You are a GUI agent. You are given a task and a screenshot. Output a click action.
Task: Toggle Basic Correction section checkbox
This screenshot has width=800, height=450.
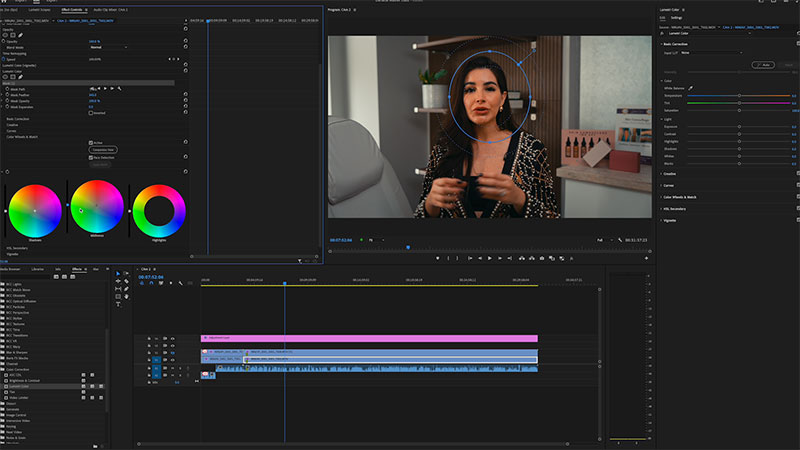(x=798, y=44)
